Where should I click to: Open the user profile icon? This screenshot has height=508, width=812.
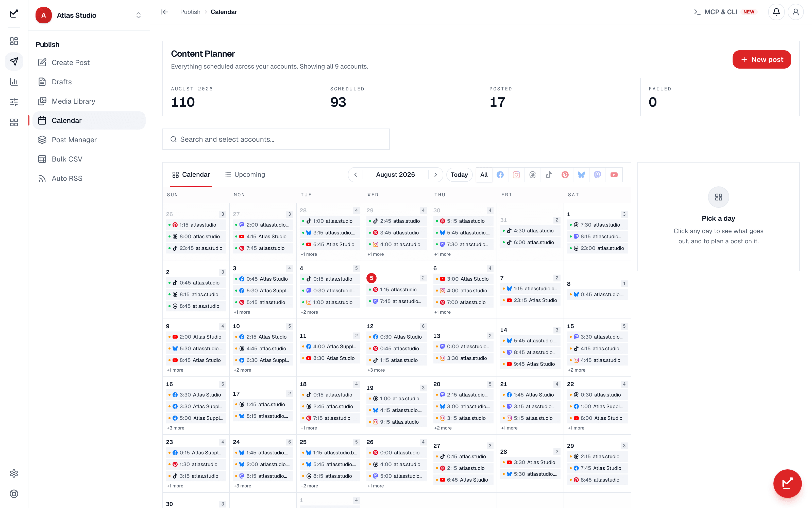796,12
